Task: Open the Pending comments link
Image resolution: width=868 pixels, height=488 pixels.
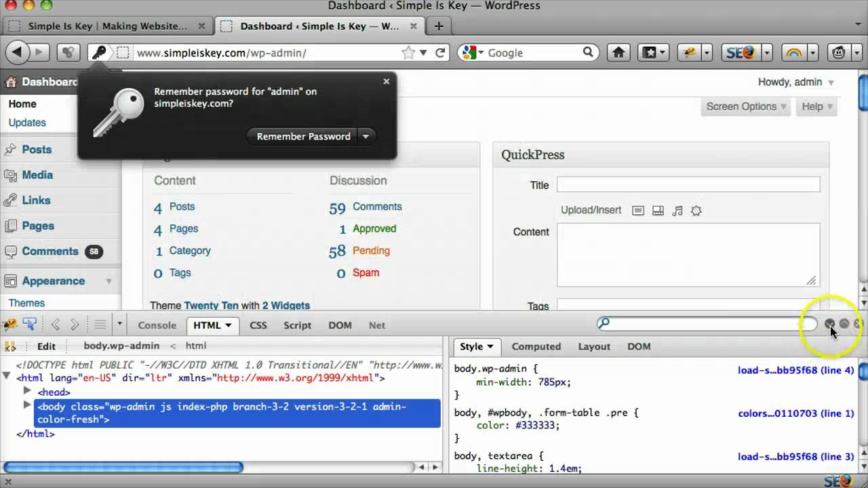Action: 371,251
